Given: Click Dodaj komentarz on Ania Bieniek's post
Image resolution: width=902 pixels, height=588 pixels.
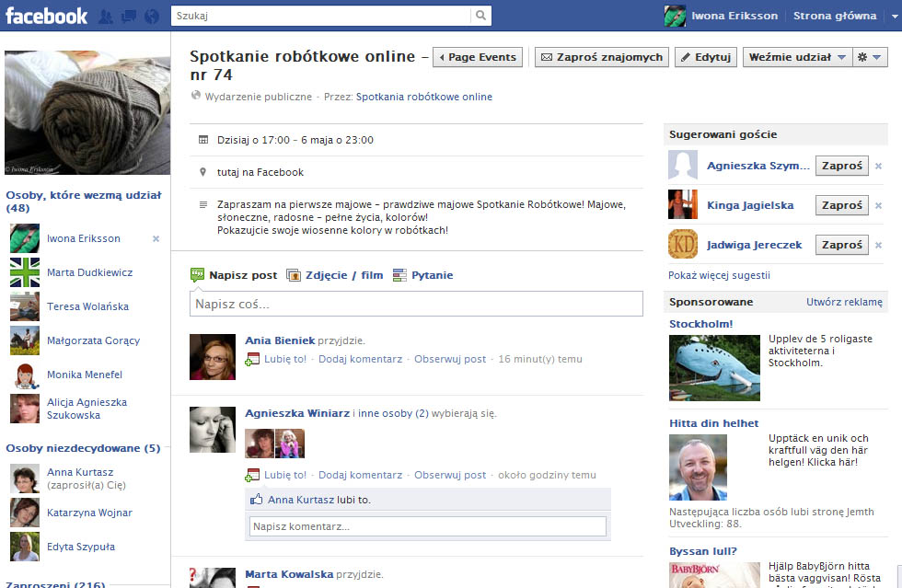Looking at the screenshot, I should tap(360, 359).
